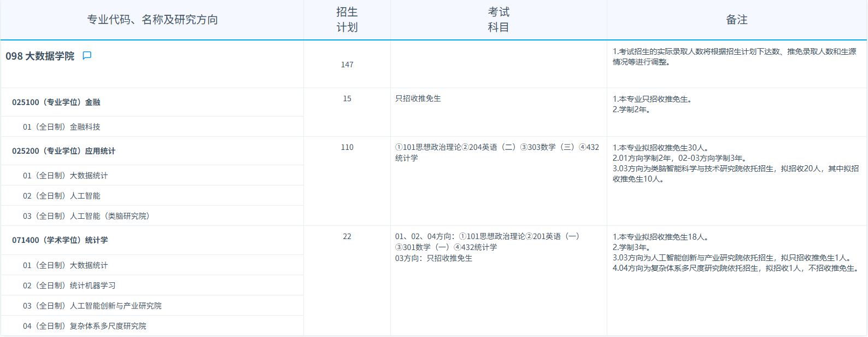Viewport: 868px width, 337px height.
Task: Select 02 人工智能 direction
Action: [61, 196]
